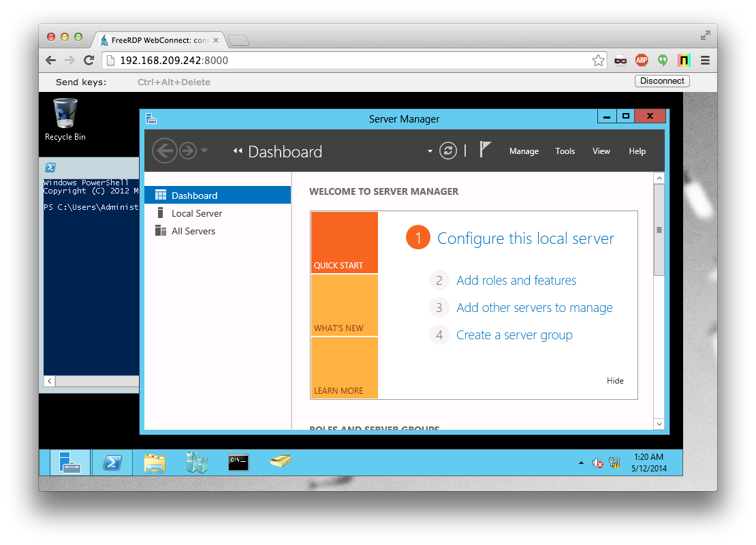Screen dimensions: 756x545
Task: Open the Manage menu
Action: coord(524,151)
